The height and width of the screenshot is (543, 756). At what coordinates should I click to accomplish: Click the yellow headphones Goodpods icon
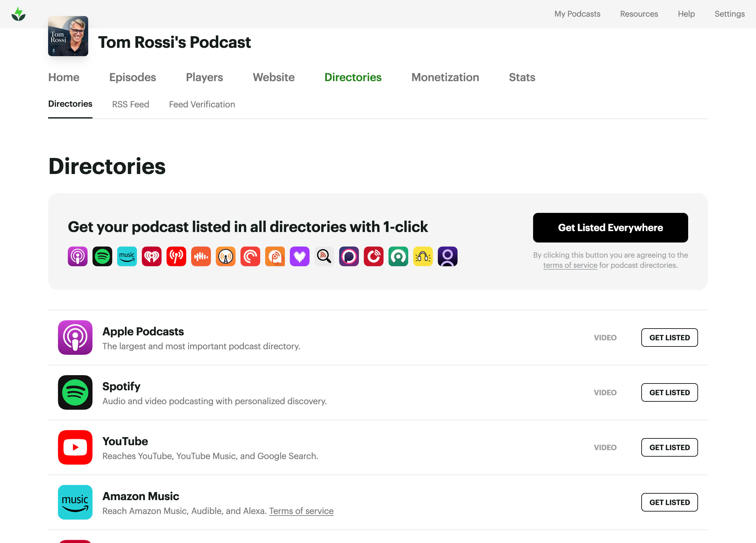pos(423,256)
